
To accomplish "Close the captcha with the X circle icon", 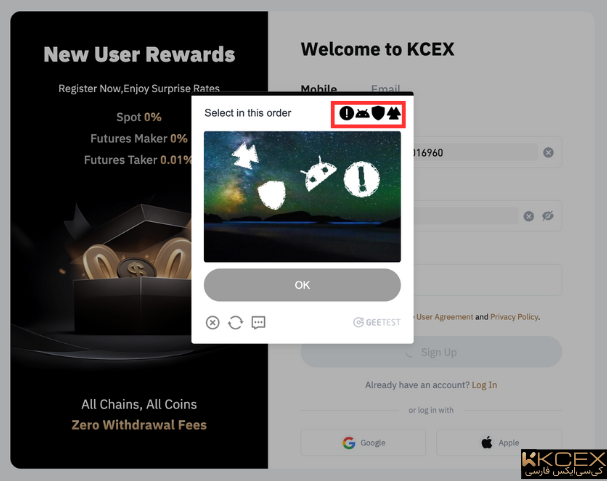I will click(213, 322).
